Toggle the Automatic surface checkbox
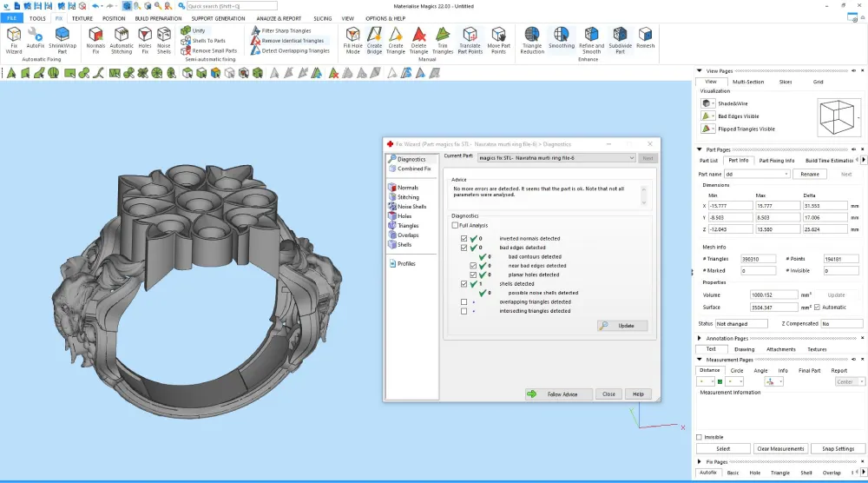The height and width of the screenshot is (483, 868). [817, 308]
